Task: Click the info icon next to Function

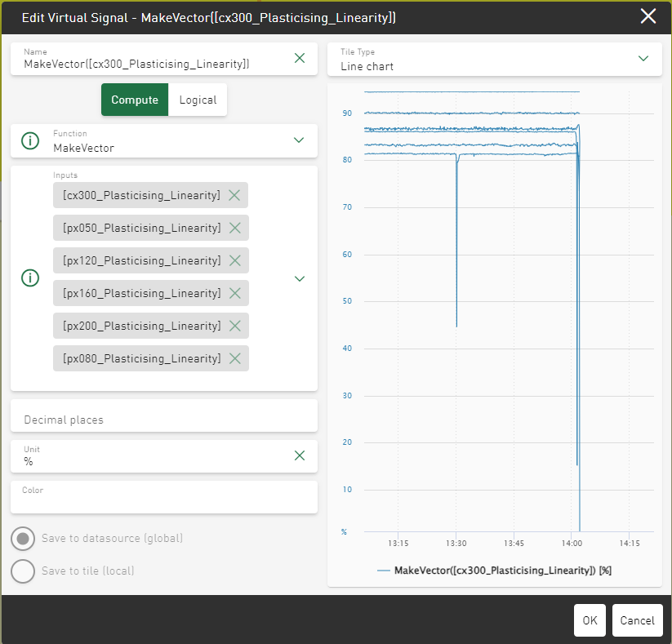Action: pos(30,140)
